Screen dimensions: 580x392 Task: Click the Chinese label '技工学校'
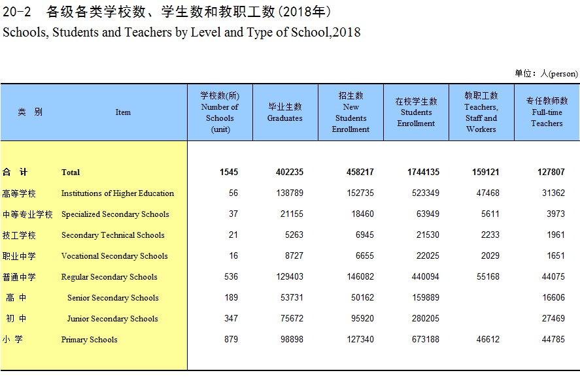coord(19,235)
